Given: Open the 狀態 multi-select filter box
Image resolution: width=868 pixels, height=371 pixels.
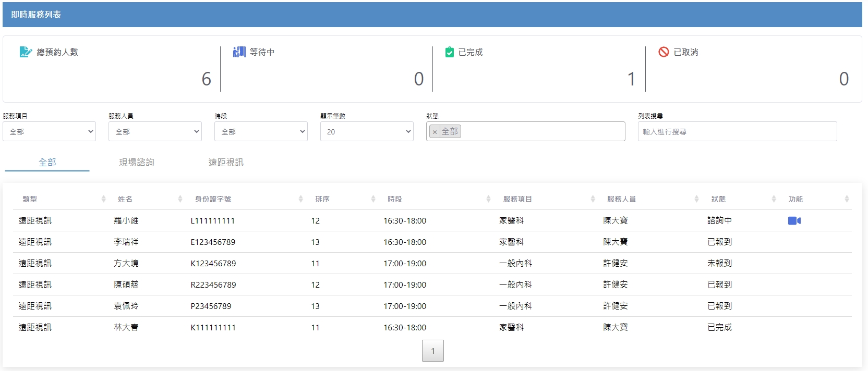Looking at the screenshot, I should click(525, 131).
